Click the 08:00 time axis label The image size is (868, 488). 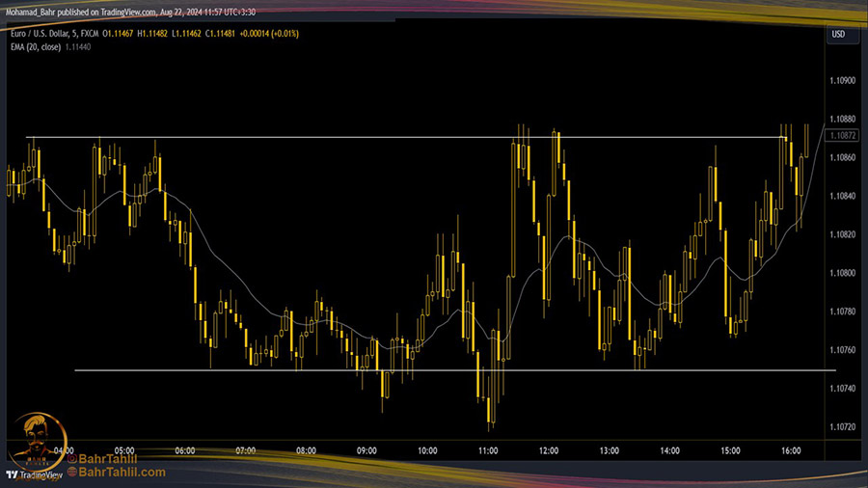click(307, 450)
